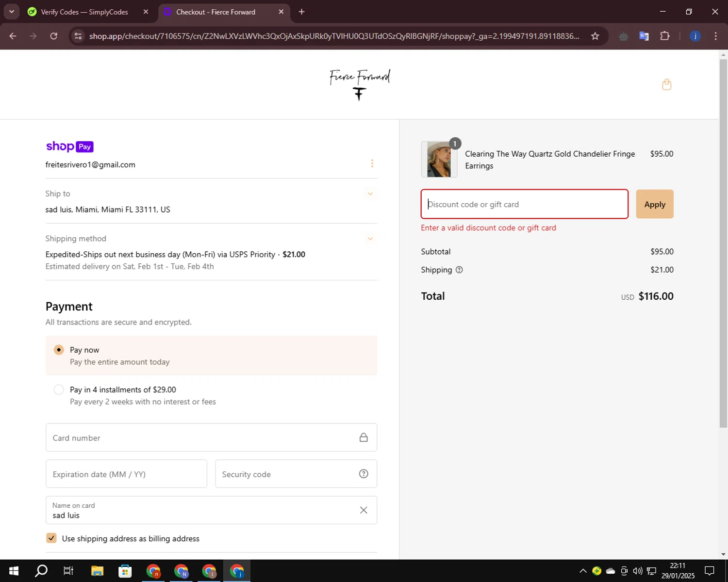Open the tab search dropdown arrow
The height and width of the screenshot is (582, 728).
(x=11, y=12)
